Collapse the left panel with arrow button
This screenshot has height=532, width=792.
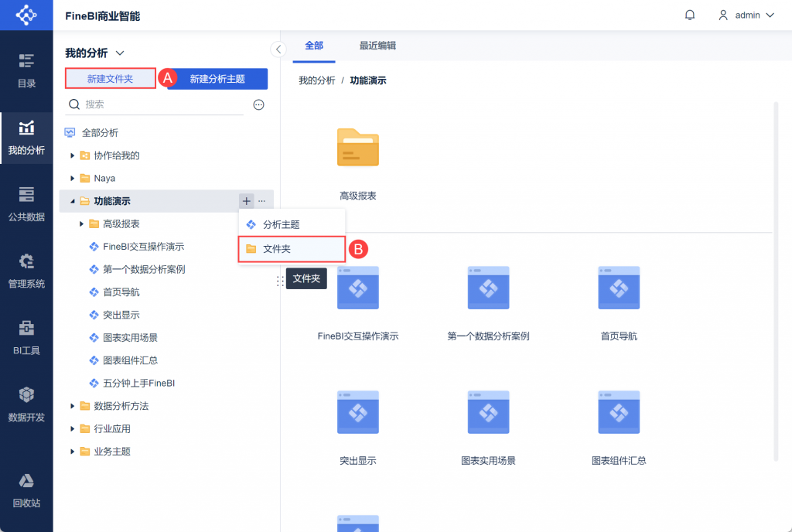click(x=278, y=49)
